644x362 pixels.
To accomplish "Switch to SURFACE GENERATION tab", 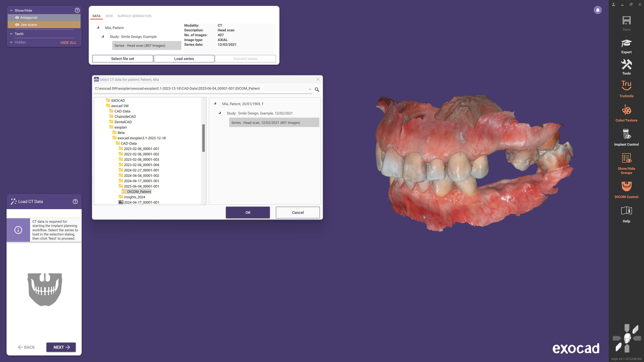I will 134,16.
